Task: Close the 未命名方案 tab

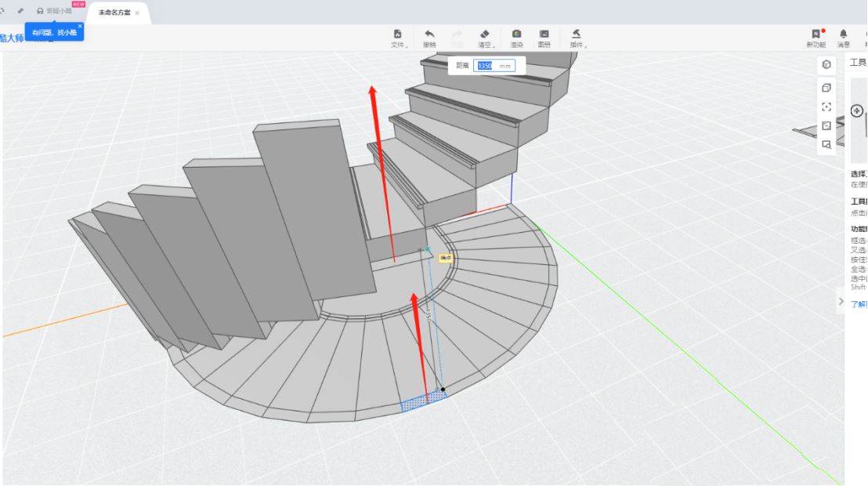Action: click(x=137, y=13)
